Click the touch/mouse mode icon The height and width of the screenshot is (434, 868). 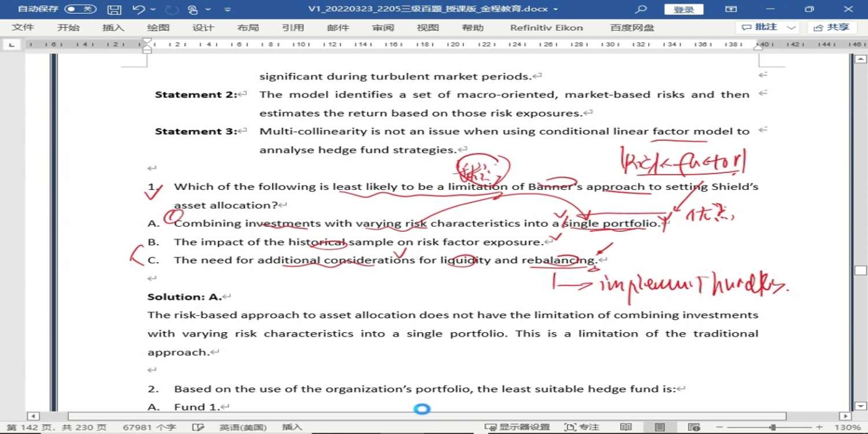[x=193, y=9]
